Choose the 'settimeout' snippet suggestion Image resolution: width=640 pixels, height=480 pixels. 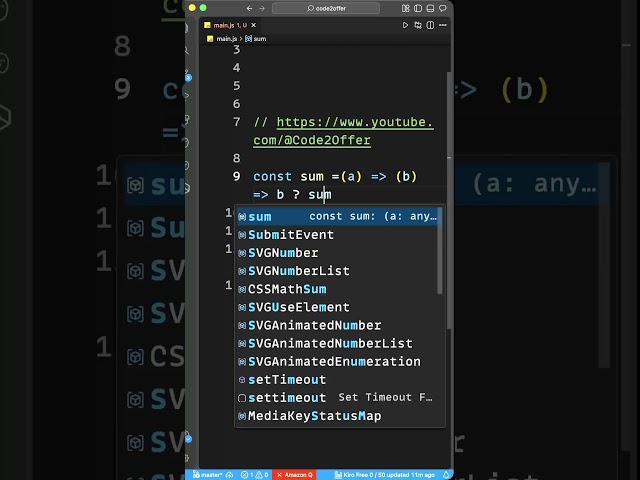338,398
